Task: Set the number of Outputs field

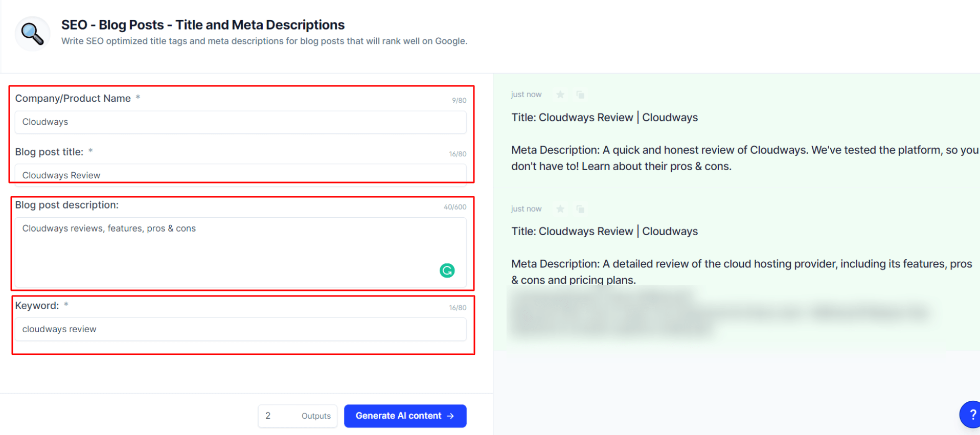Action: click(x=298, y=416)
